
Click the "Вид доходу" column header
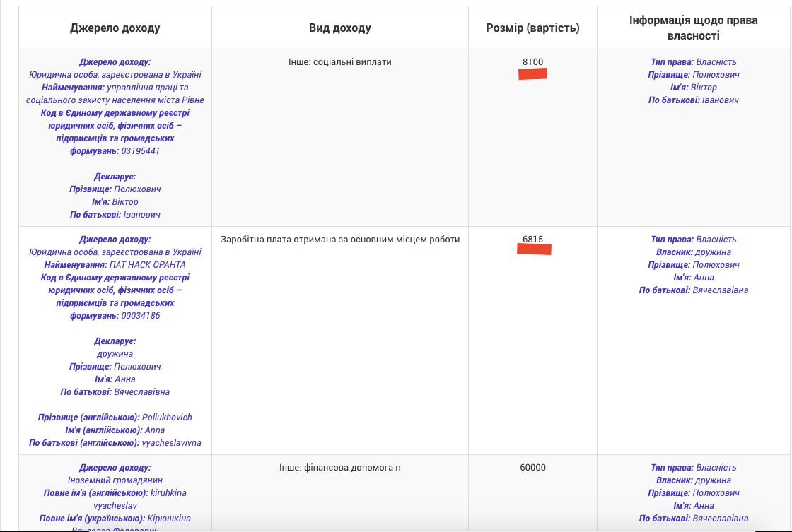[x=339, y=28]
